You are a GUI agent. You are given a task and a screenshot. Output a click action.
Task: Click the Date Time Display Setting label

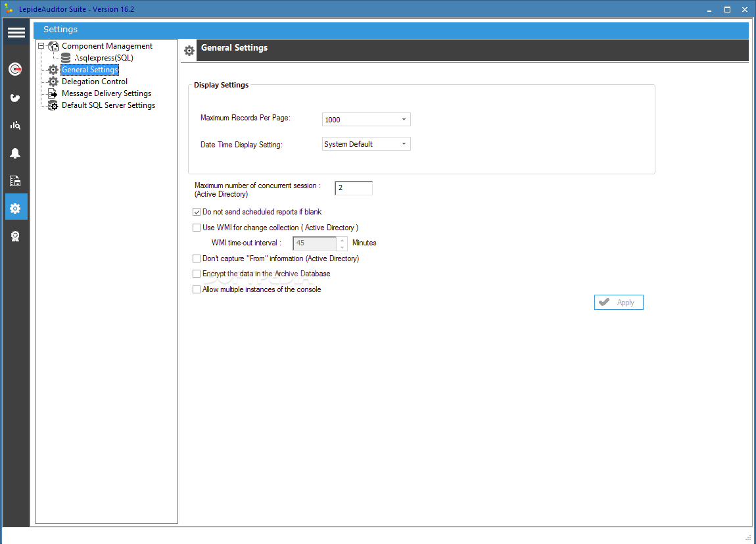pyautogui.click(x=241, y=145)
